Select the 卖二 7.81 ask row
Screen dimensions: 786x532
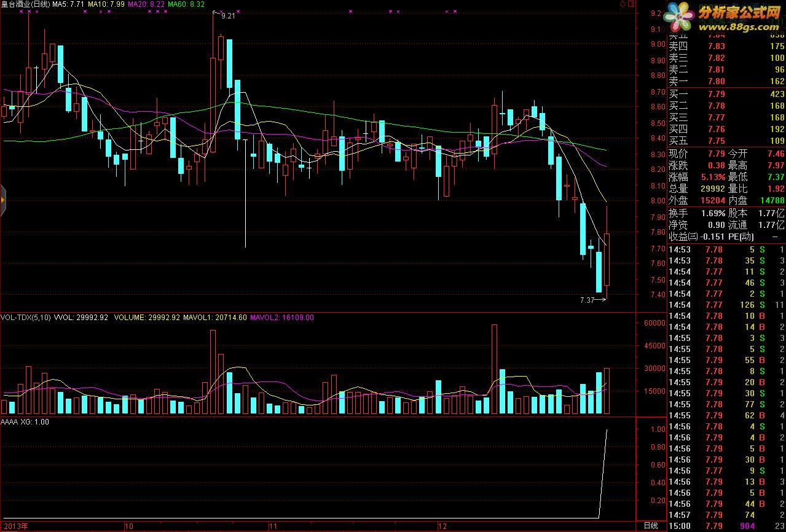[726, 69]
